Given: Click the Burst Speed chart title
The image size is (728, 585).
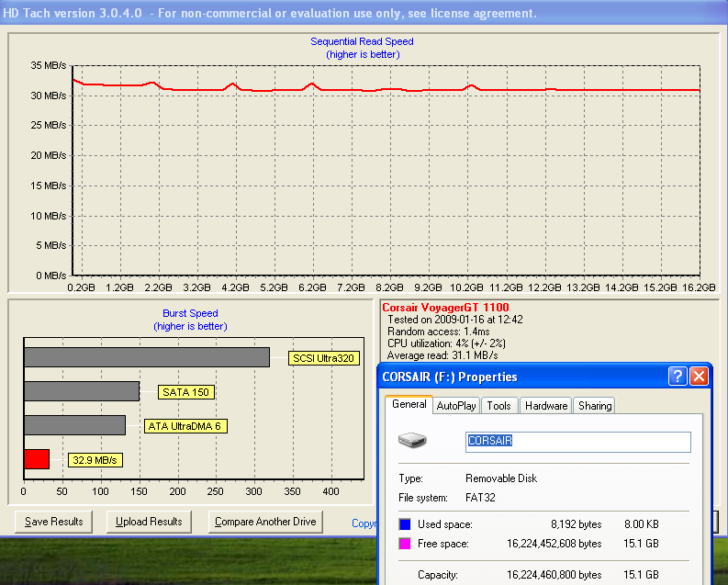Looking at the screenshot, I should [x=190, y=313].
